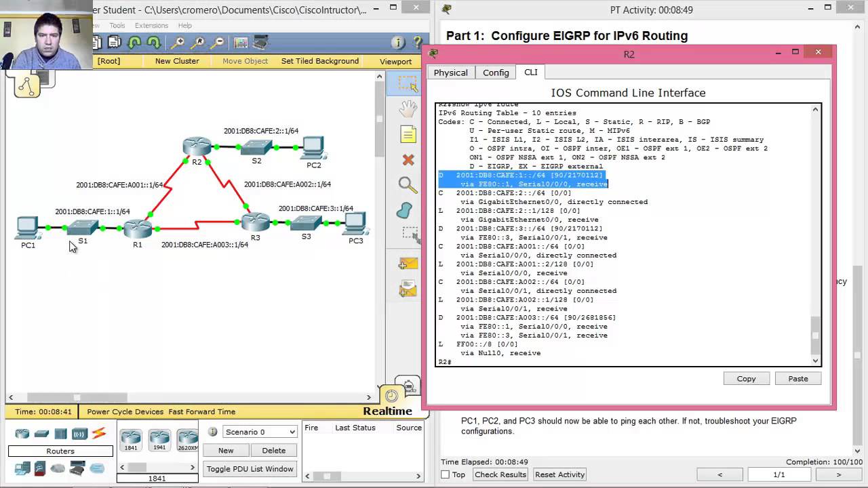Click the New Cluster button

[x=177, y=61]
